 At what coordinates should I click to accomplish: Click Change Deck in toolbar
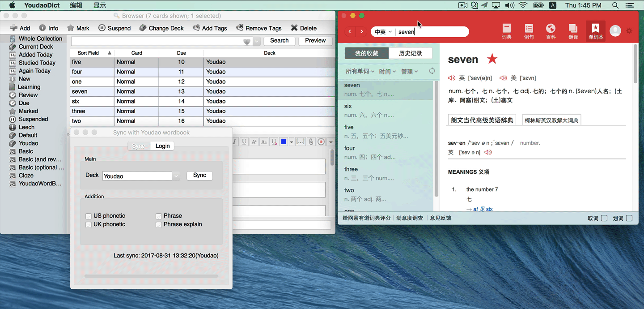[x=161, y=28]
